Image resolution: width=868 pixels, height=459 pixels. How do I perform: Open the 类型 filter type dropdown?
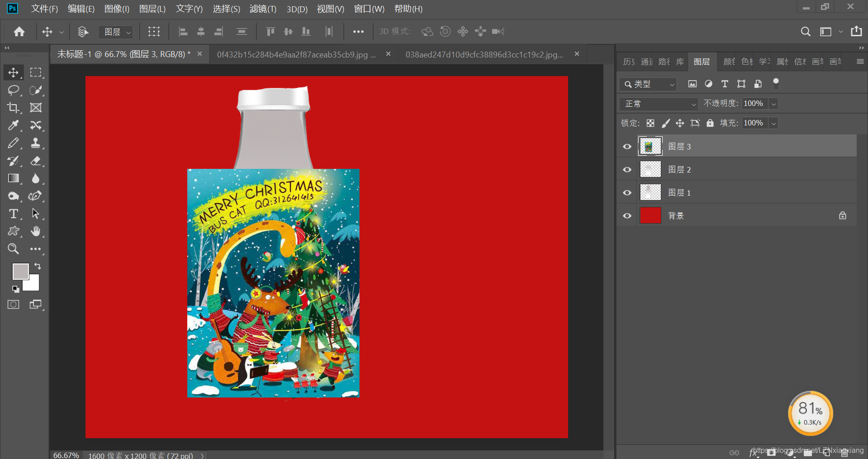(x=648, y=84)
